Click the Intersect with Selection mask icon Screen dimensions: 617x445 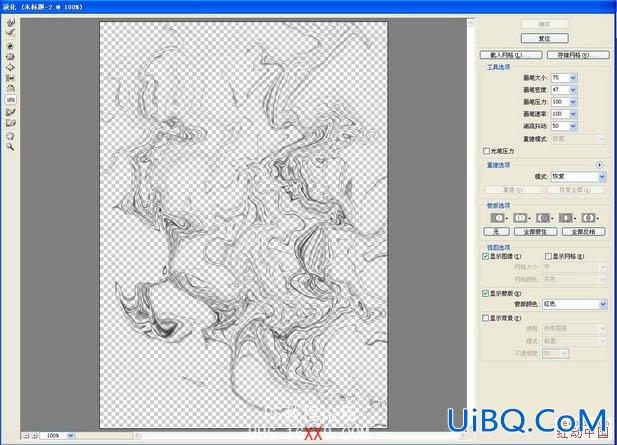pyautogui.click(x=566, y=218)
